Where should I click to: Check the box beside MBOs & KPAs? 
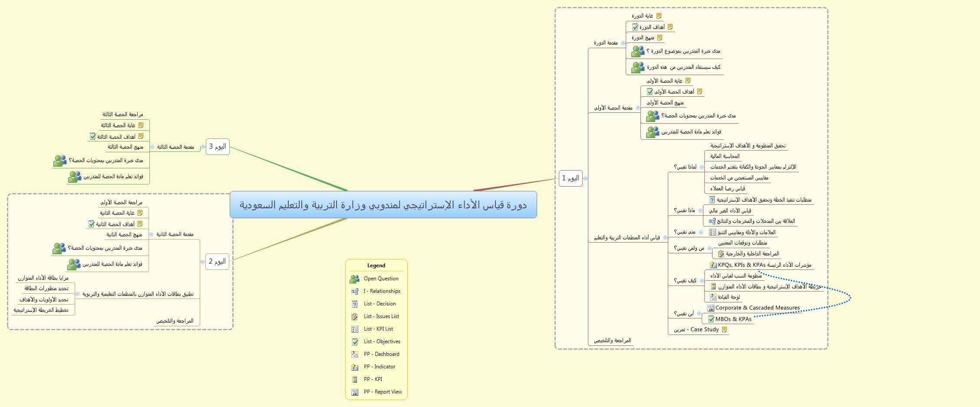tap(711, 319)
